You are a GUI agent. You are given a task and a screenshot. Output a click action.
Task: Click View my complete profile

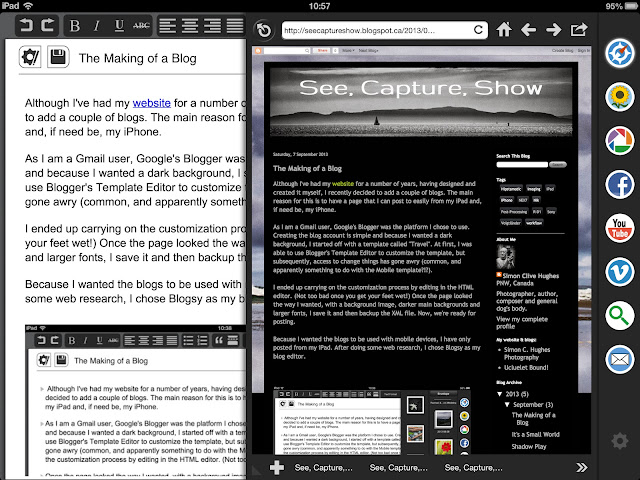[x=522, y=323]
